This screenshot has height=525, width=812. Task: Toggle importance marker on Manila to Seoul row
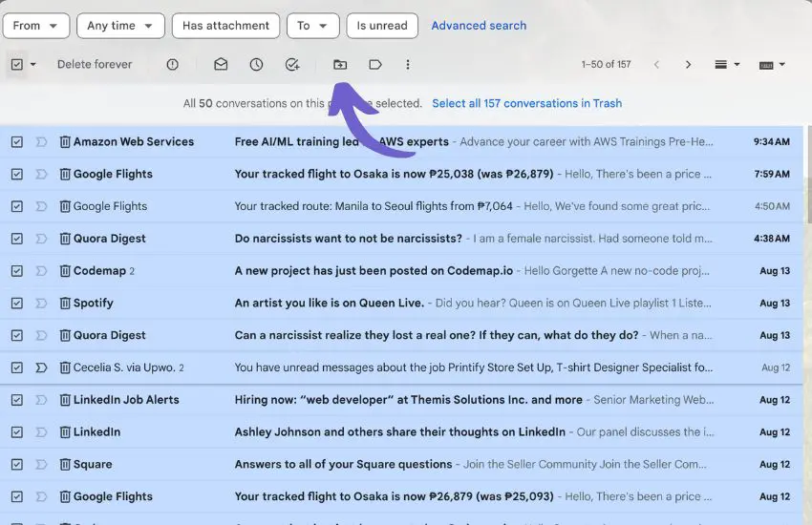pos(41,206)
